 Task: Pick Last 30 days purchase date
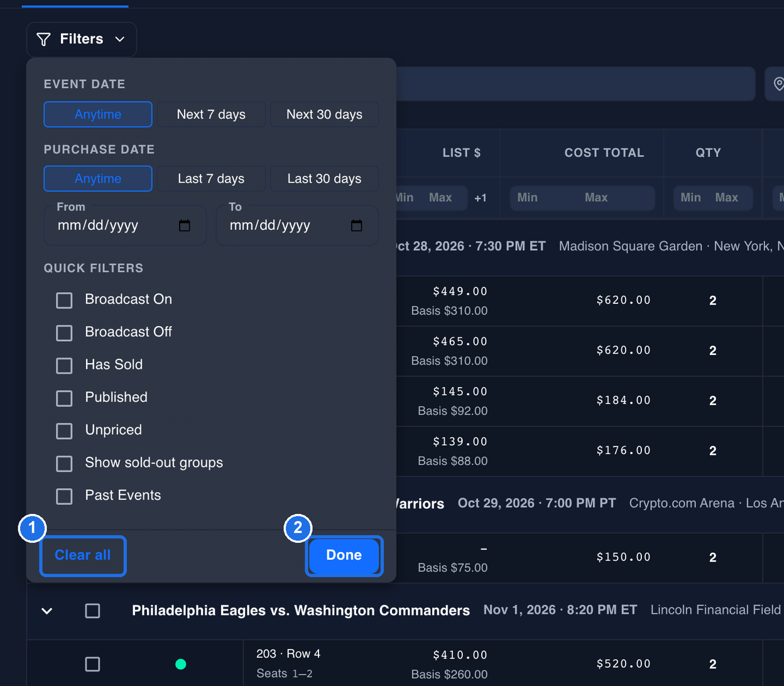pyautogui.click(x=324, y=178)
